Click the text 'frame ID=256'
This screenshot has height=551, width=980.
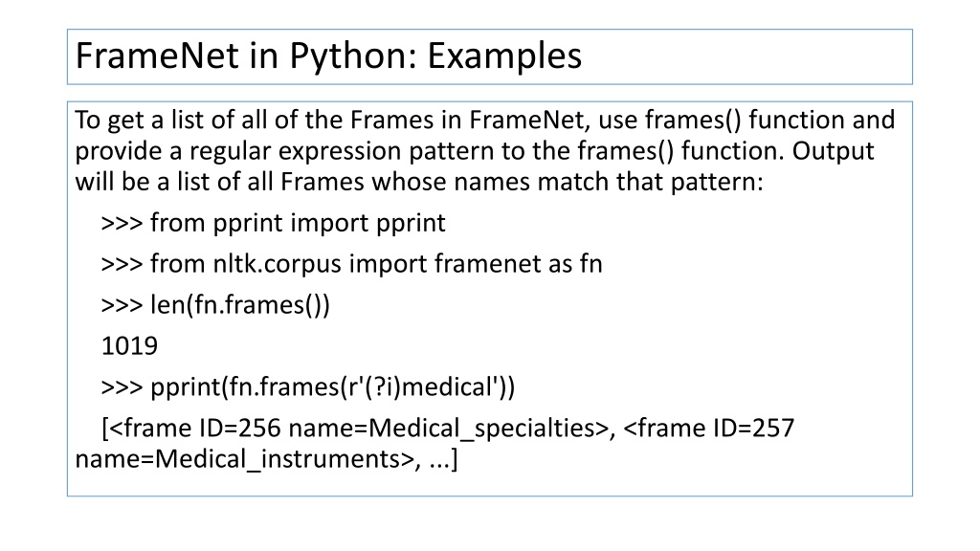203,428
